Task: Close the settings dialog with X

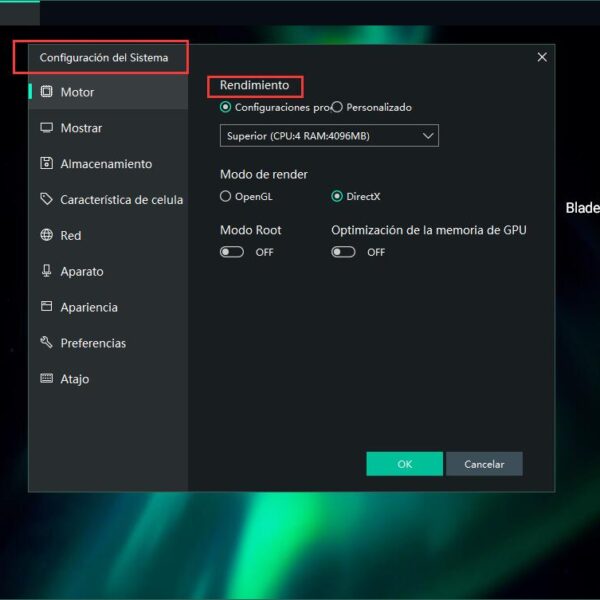Action: (542, 57)
